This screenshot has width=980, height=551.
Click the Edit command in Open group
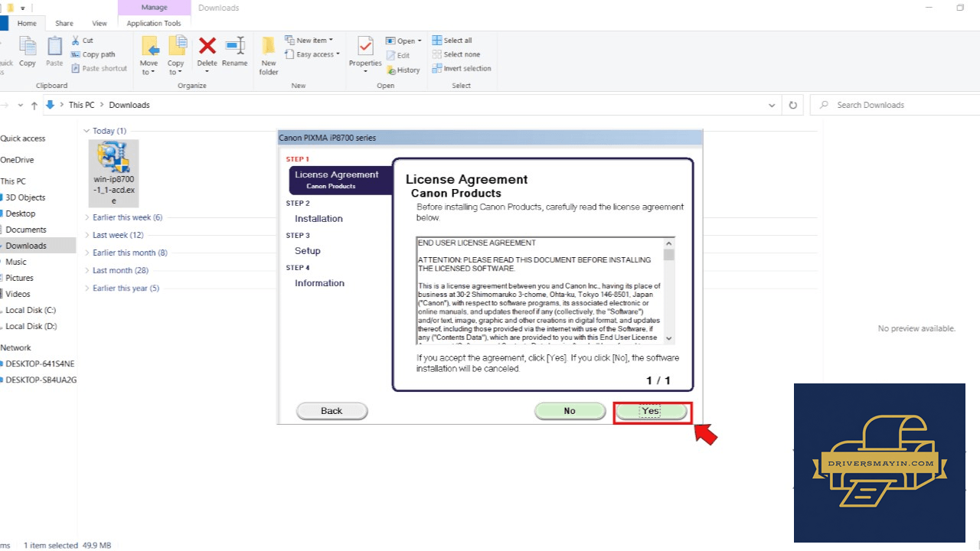397,55
